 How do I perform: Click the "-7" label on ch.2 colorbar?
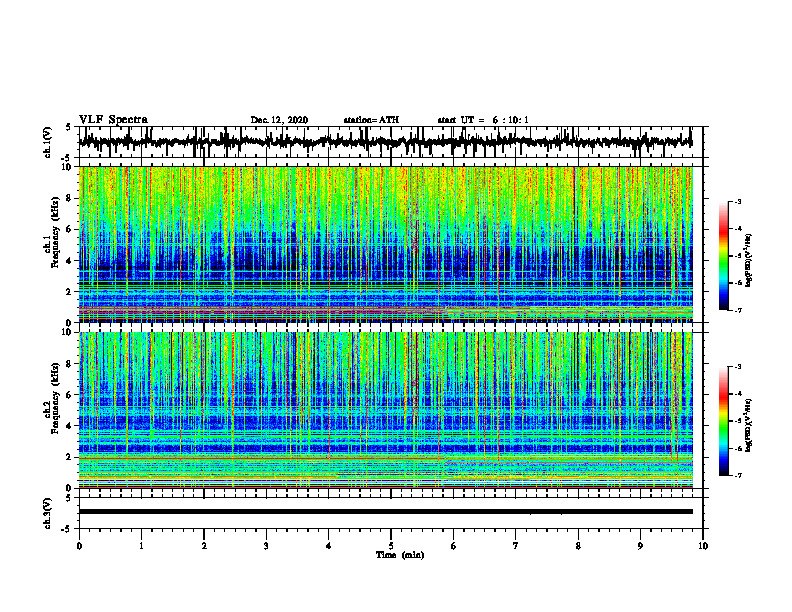pyautogui.click(x=737, y=476)
